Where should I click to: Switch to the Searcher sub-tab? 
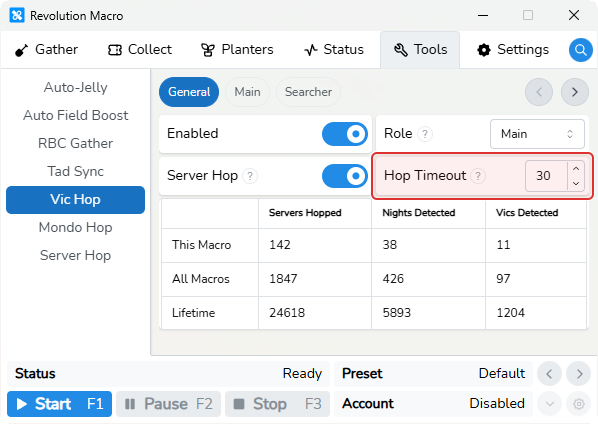pyautogui.click(x=308, y=92)
